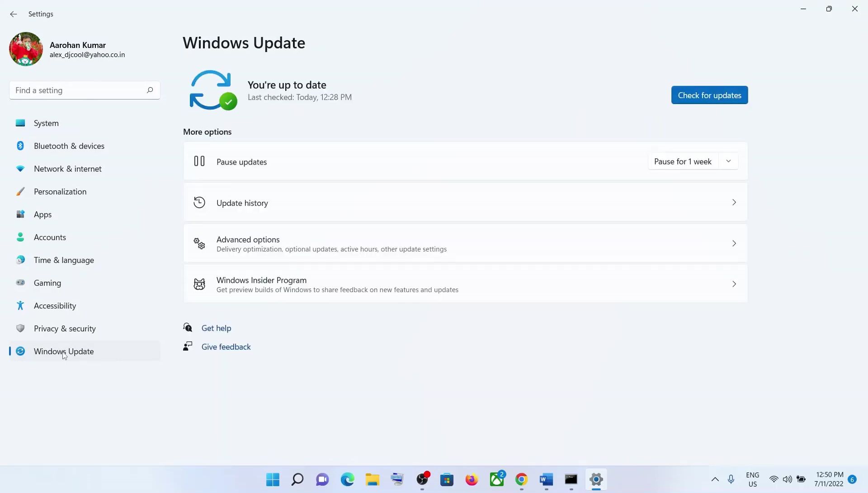Open the on-screen keyboard app in taskbar

point(397,479)
